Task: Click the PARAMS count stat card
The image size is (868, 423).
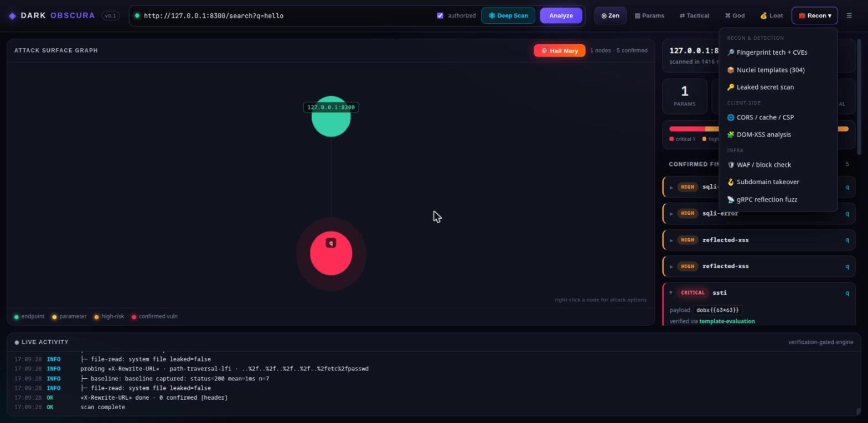Action: pos(685,96)
